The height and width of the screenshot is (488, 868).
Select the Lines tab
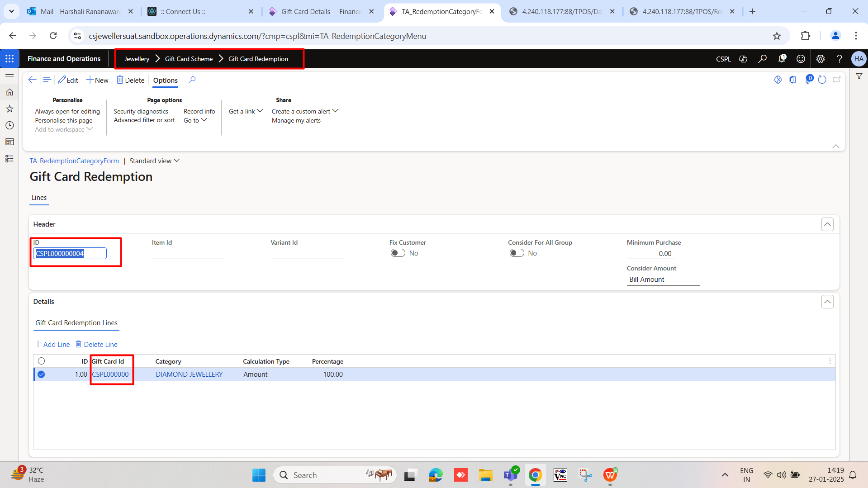[39, 198]
